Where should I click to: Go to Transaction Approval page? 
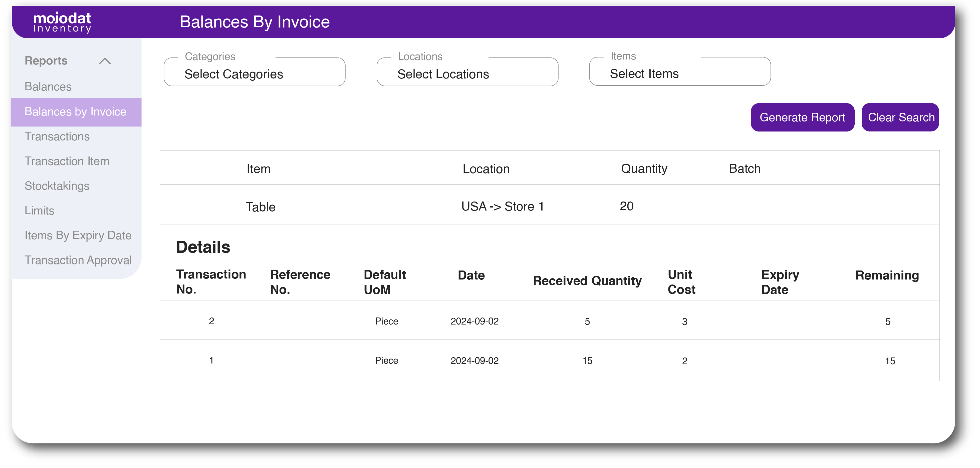[x=78, y=260]
